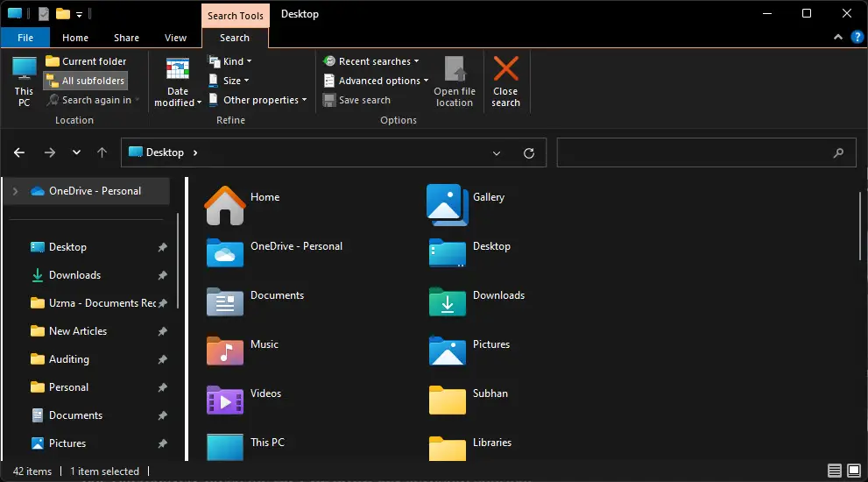Click the Open file location icon

pyautogui.click(x=455, y=68)
